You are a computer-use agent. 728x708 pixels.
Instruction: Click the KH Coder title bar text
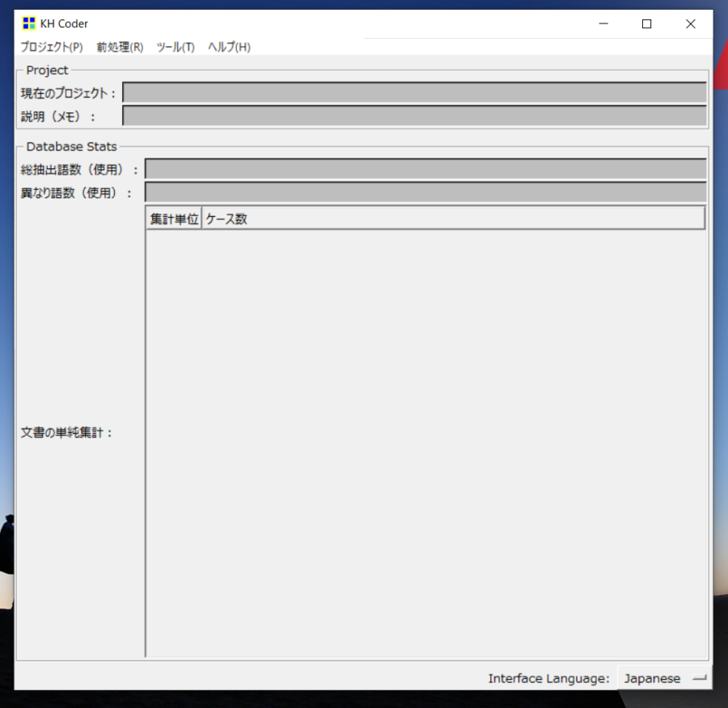pyautogui.click(x=63, y=23)
